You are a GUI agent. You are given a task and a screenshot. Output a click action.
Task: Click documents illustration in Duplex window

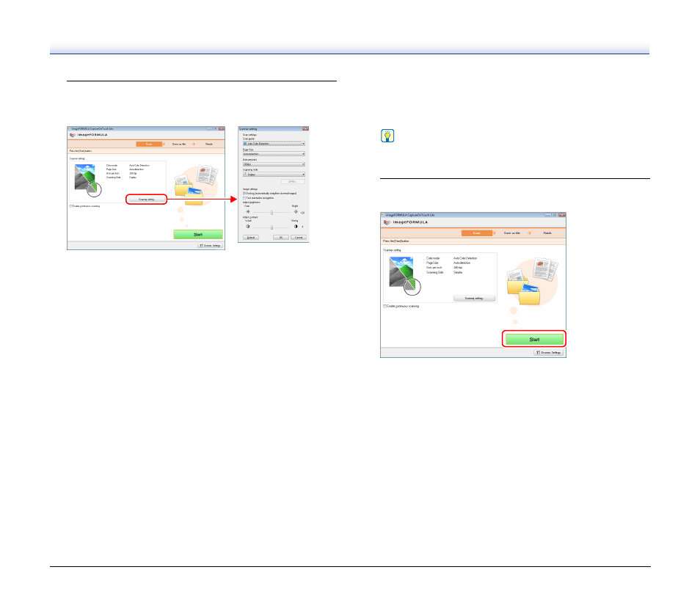tap(207, 175)
